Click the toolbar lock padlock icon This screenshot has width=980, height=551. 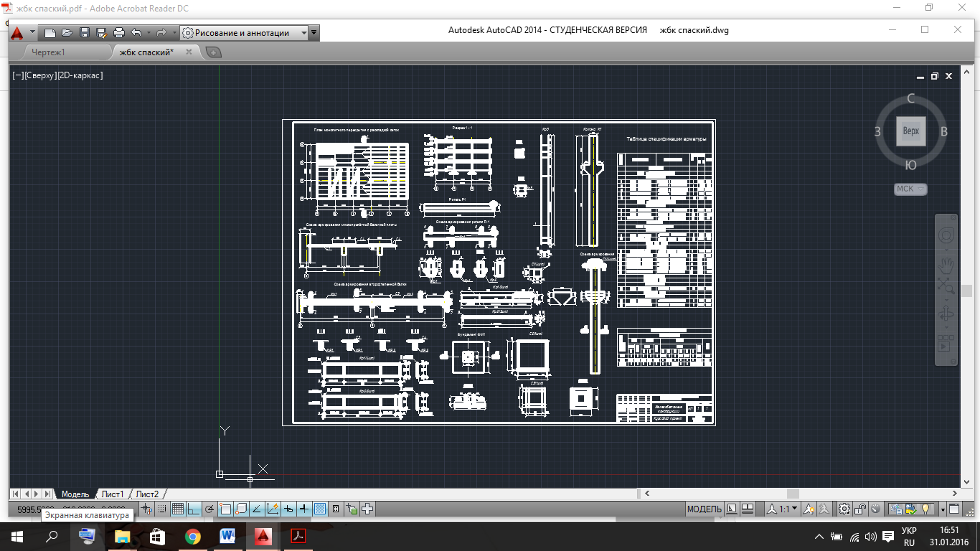(x=860, y=509)
